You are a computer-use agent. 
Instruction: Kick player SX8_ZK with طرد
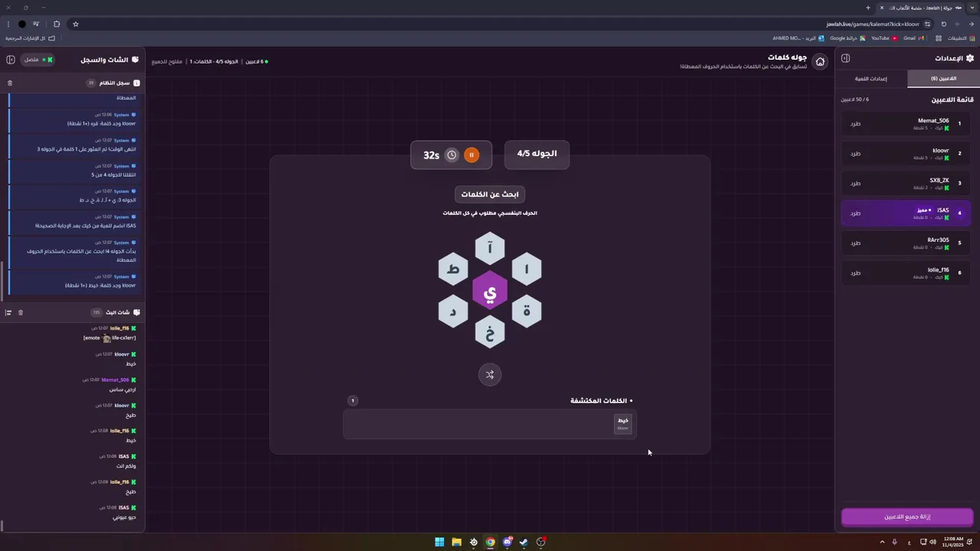(x=855, y=183)
